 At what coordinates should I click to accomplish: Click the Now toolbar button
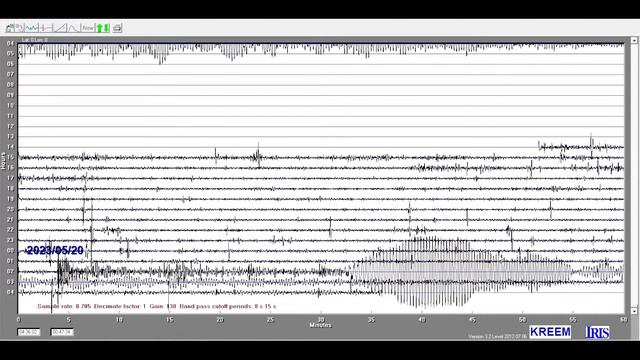88,28
